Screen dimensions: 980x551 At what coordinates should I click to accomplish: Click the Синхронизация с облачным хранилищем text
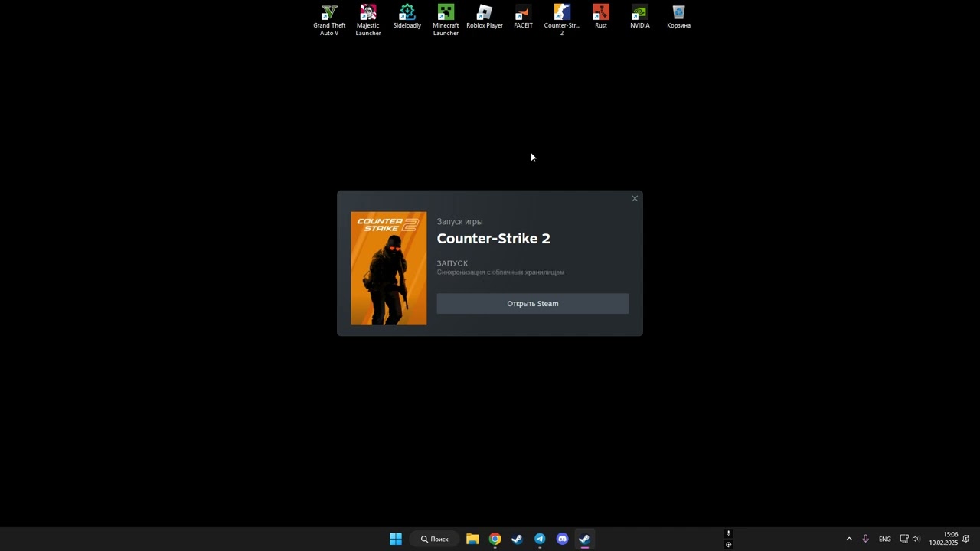(x=501, y=272)
